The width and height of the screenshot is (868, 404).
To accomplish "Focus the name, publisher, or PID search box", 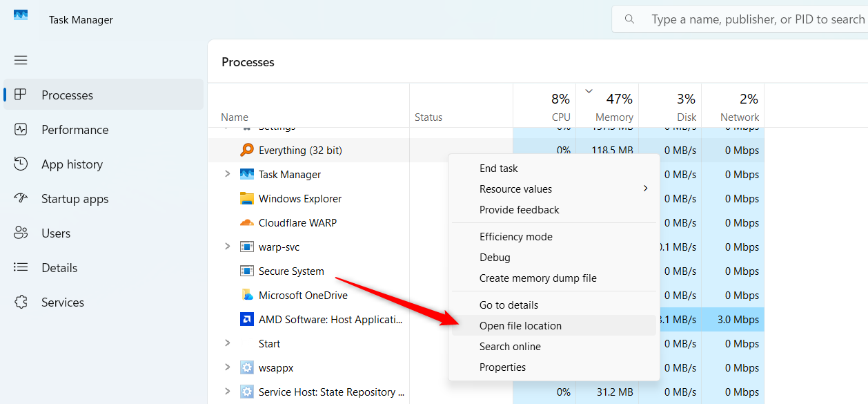I will pos(740,19).
